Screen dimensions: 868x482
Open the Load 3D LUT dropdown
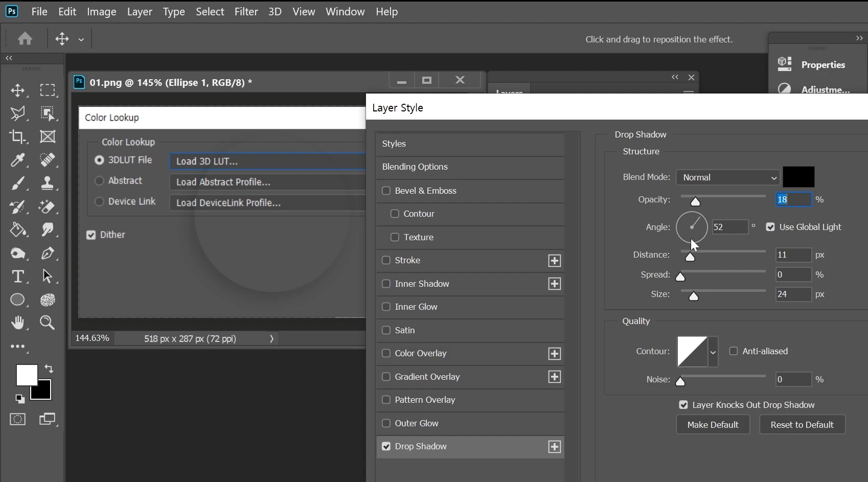coord(268,161)
